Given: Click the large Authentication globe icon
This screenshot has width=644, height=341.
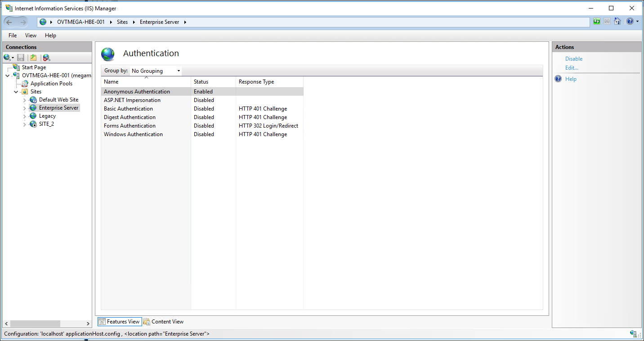Looking at the screenshot, I should [x=108, y=54].
